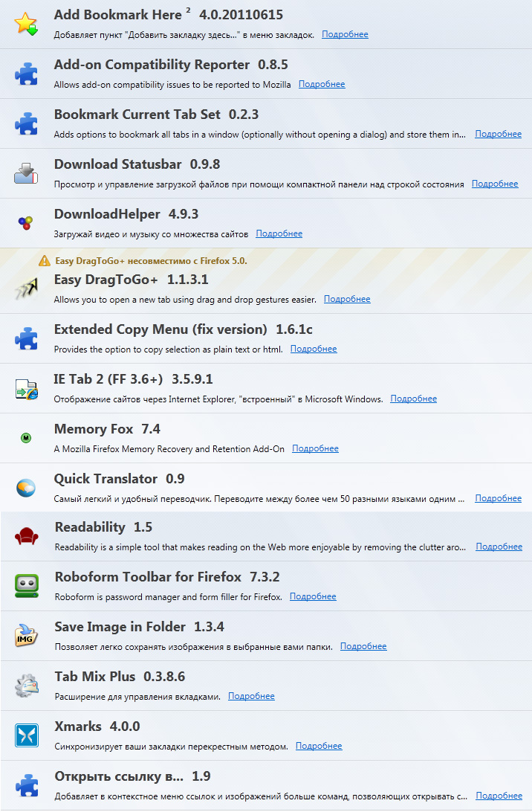Open Подробнее link for DownloadHelper
This screenshot has width=532, height=812.
(279, 233)
